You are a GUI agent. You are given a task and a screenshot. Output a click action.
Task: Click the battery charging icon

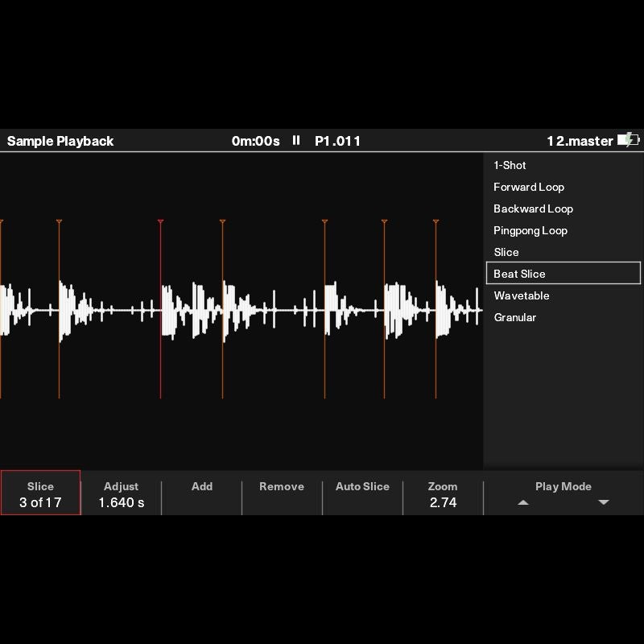tap(628, 139)
